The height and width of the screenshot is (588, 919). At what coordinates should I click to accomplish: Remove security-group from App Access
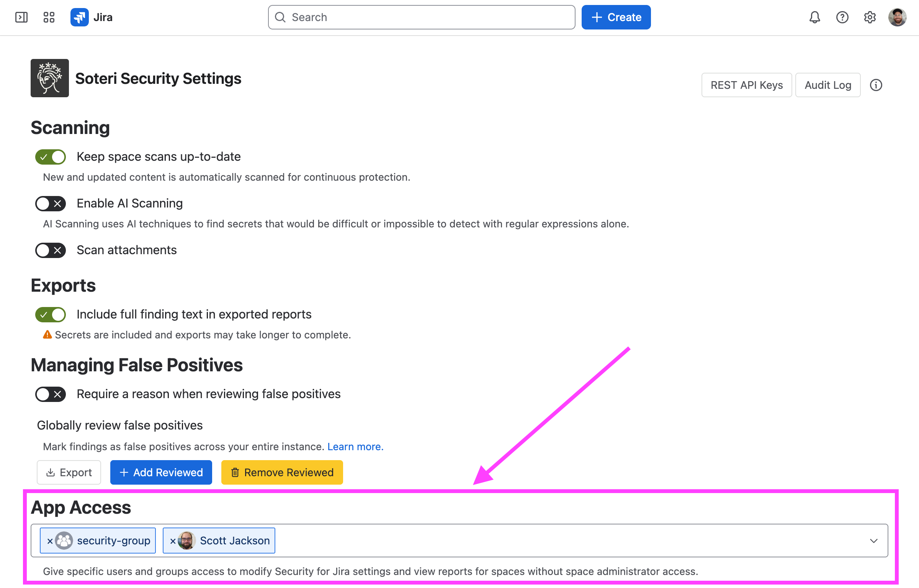50,541
